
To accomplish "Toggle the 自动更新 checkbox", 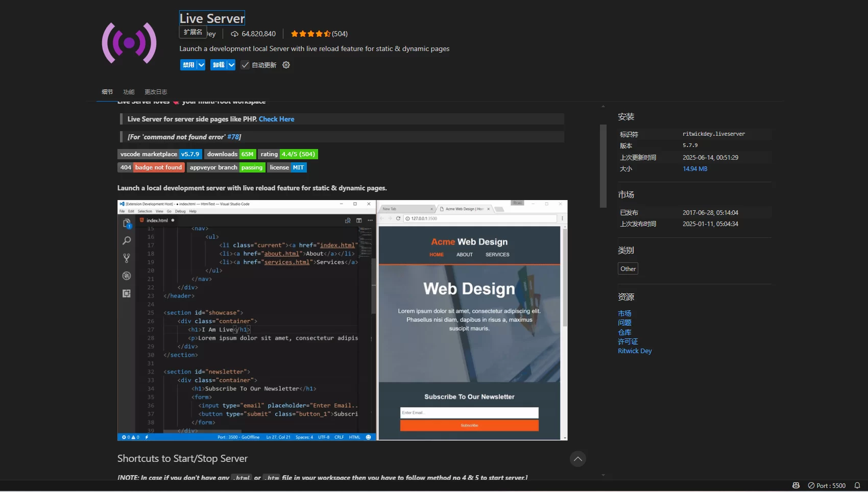I will [x=245, y=65].
